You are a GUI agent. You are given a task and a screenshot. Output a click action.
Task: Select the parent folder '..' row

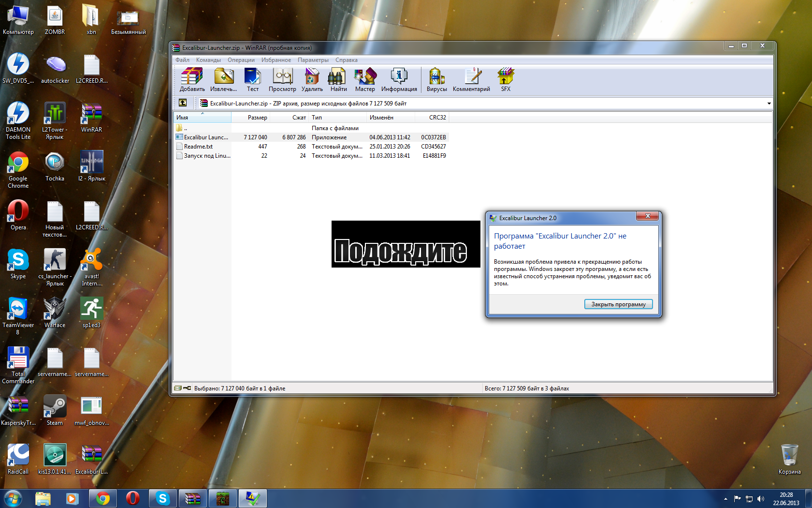pos(311,128)
